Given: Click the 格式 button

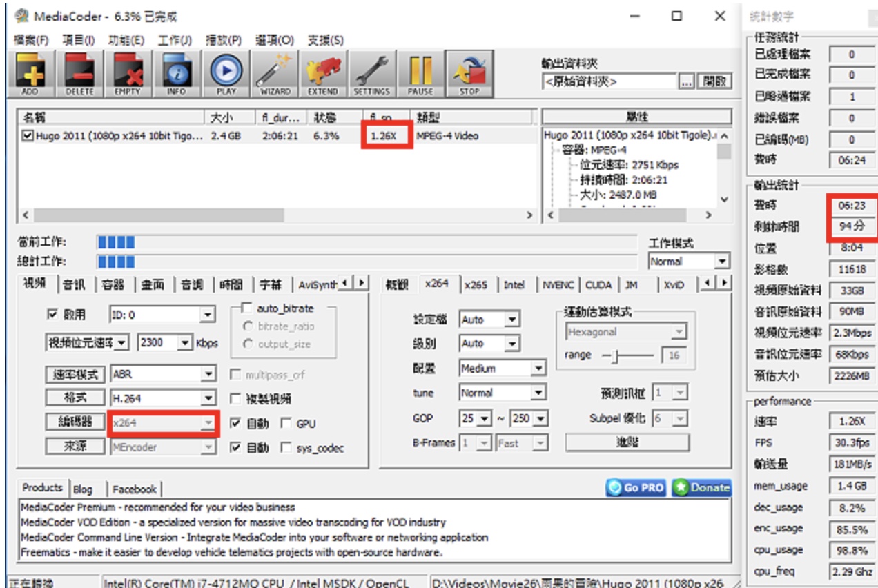Looking at the screenshot, I should [x=76, y=398].
